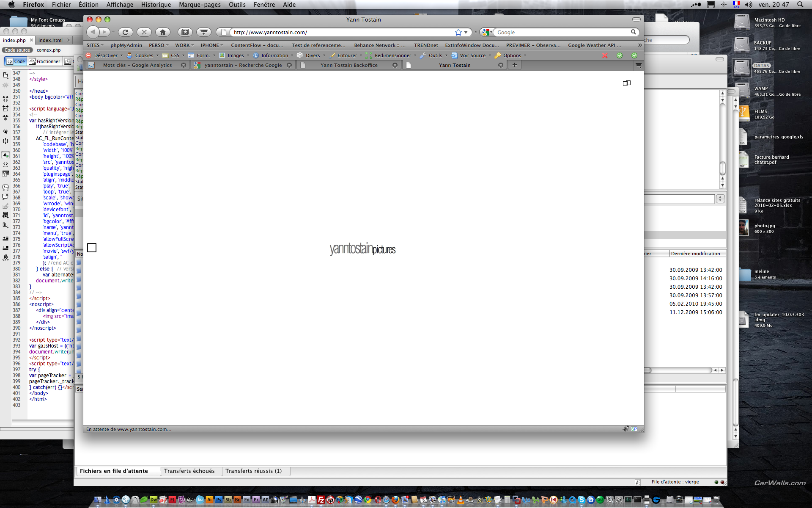812x508 pixels.
Task: Open the Historique menu
Action: (x=156, y=4)
